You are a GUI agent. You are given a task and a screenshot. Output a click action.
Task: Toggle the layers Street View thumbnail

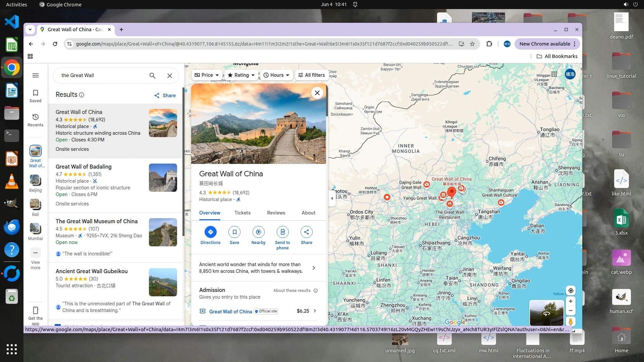tap(546, 313)
